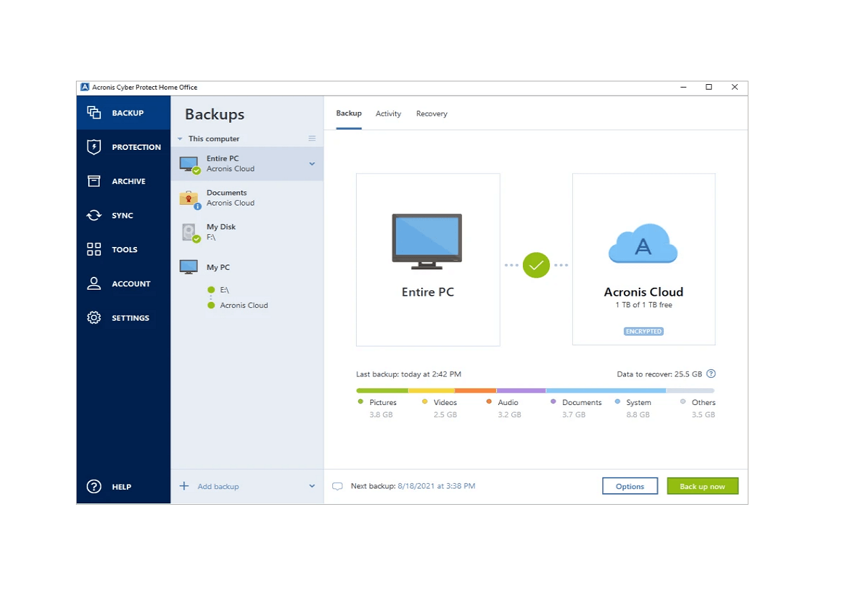Click the Protection shield icon
Viewport: 868px width, 614px height.
(94, 147)
